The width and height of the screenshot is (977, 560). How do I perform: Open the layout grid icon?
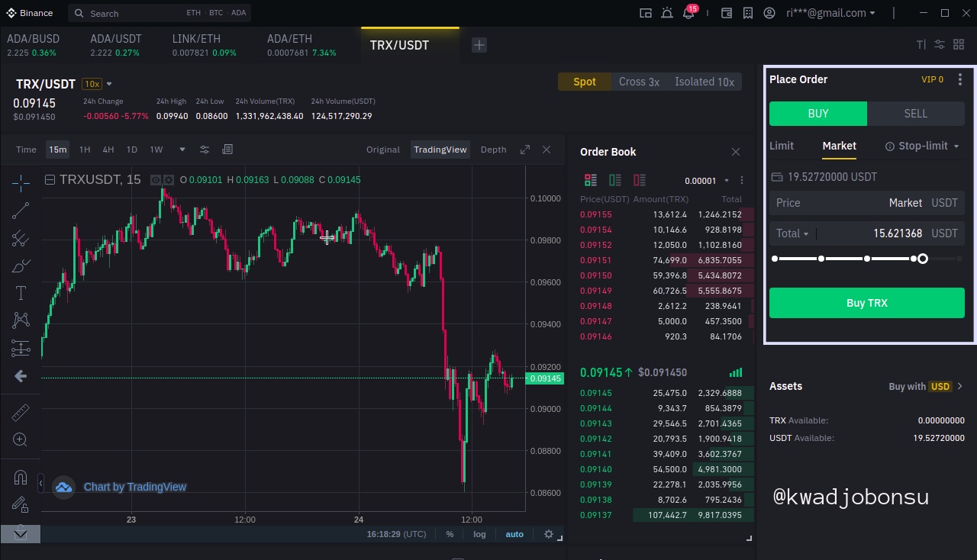tap(959, 45)
